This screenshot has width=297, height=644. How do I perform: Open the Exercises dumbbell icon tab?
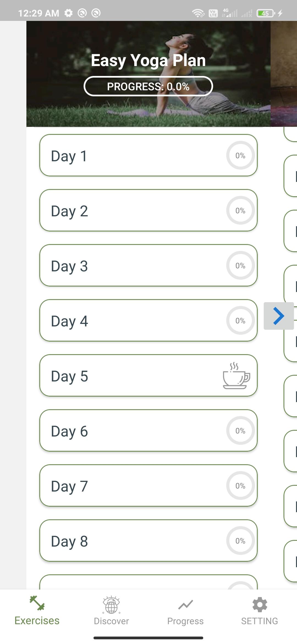pyautogui.click(x=37, y=603)
